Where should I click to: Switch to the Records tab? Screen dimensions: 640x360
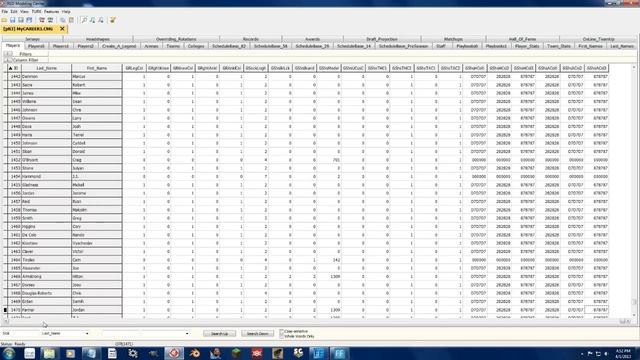251,39
